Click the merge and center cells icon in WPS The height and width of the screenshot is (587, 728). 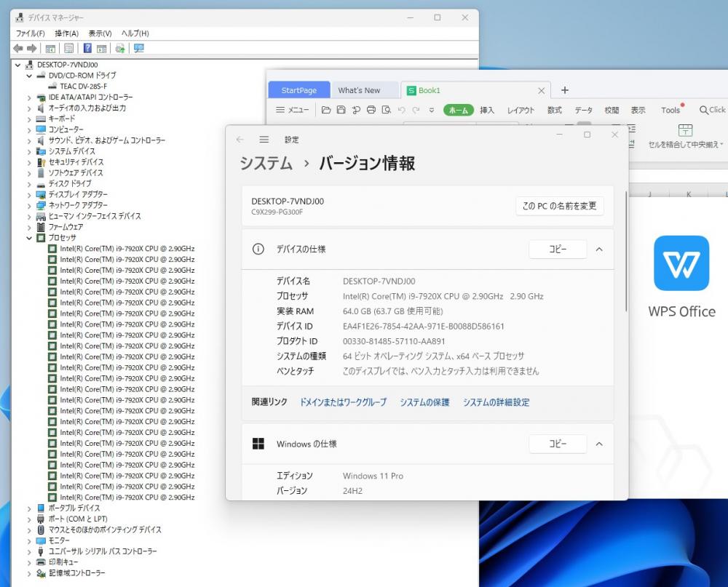(x=685, y=130)
